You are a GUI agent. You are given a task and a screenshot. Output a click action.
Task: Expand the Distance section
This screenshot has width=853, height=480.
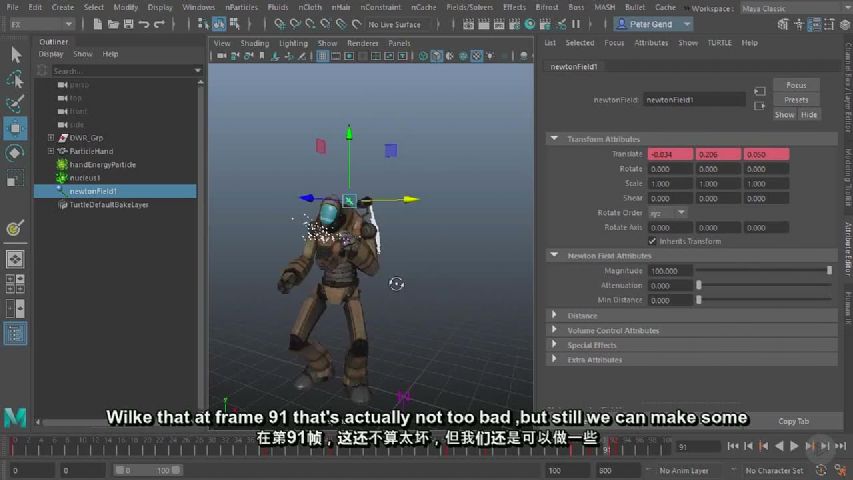[x=554, y=315]
